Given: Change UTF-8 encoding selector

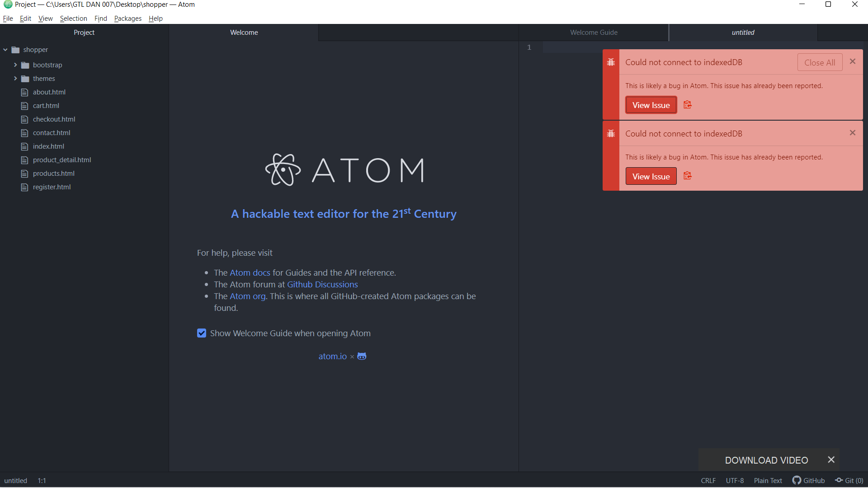Looking at the screenshot, I should pos(735,480).
